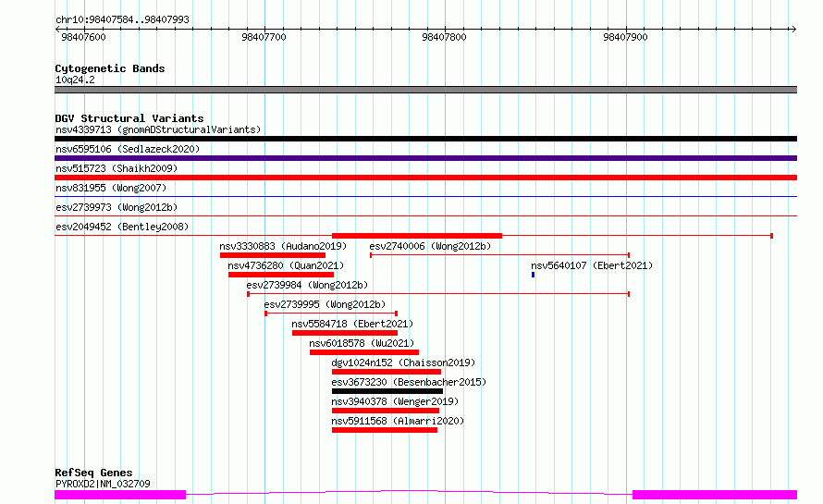Click the chr10:98407584..98407993 region label
The image size is (823, 504).
point(122,20)
